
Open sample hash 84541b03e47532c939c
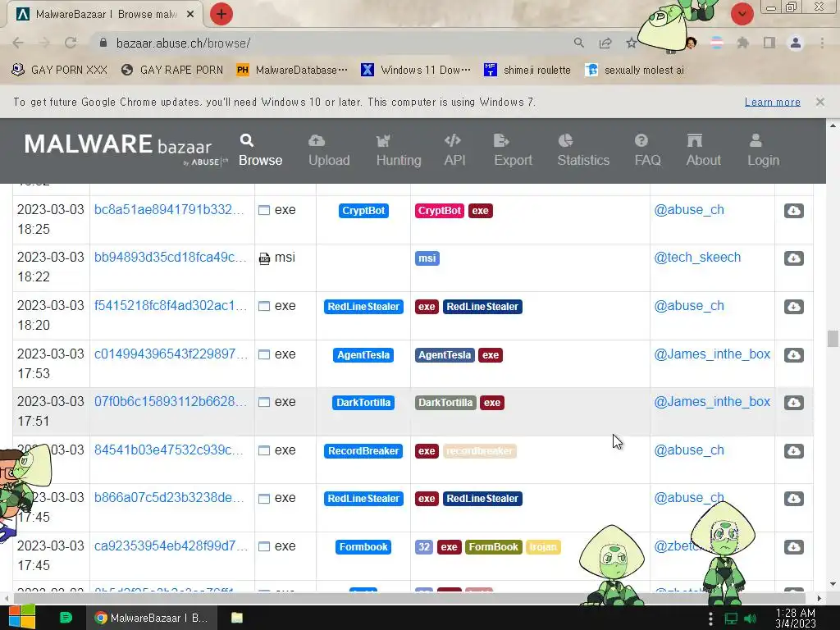click(x=169, y=450)
